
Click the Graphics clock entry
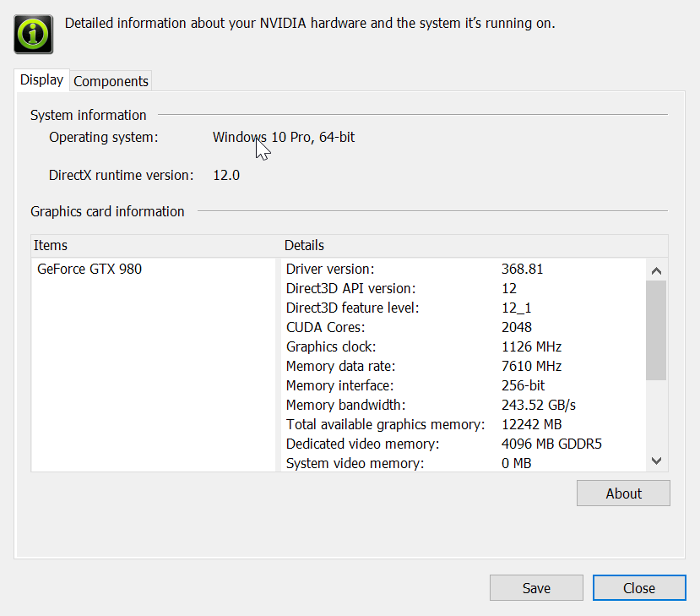coord(464,346)
